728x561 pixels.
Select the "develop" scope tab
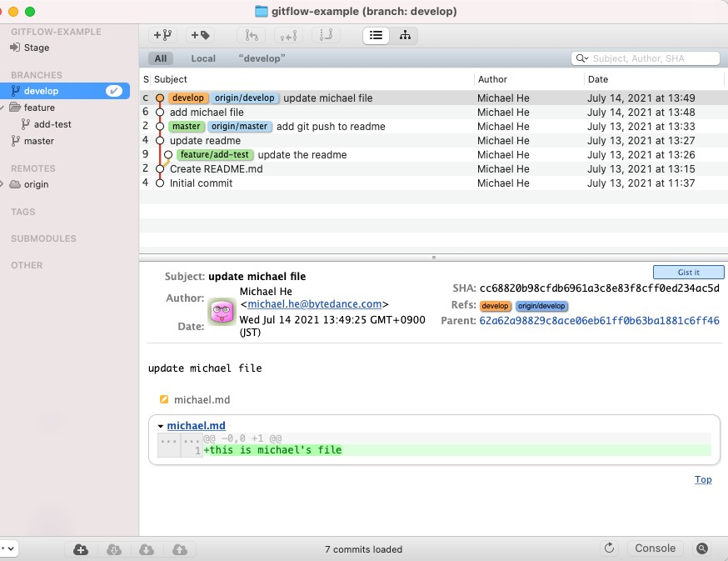(x=262, y=58)
